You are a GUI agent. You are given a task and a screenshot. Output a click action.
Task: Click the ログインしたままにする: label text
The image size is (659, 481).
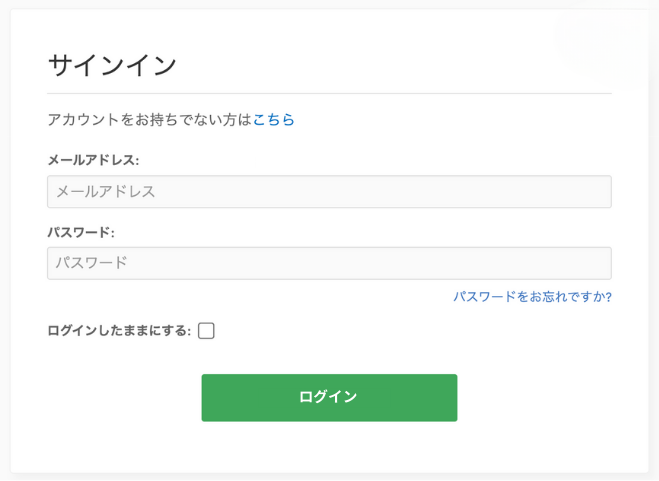point(118,331)
